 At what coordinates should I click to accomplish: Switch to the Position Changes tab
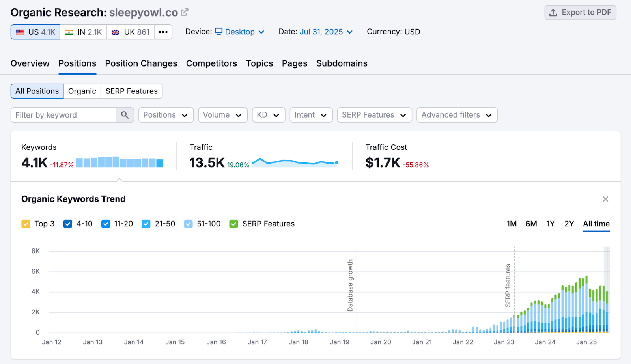[141, 63]
